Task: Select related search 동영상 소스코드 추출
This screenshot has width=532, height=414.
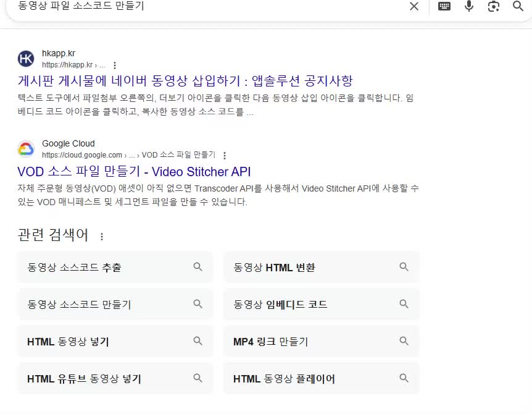Action: coord(115,267)
